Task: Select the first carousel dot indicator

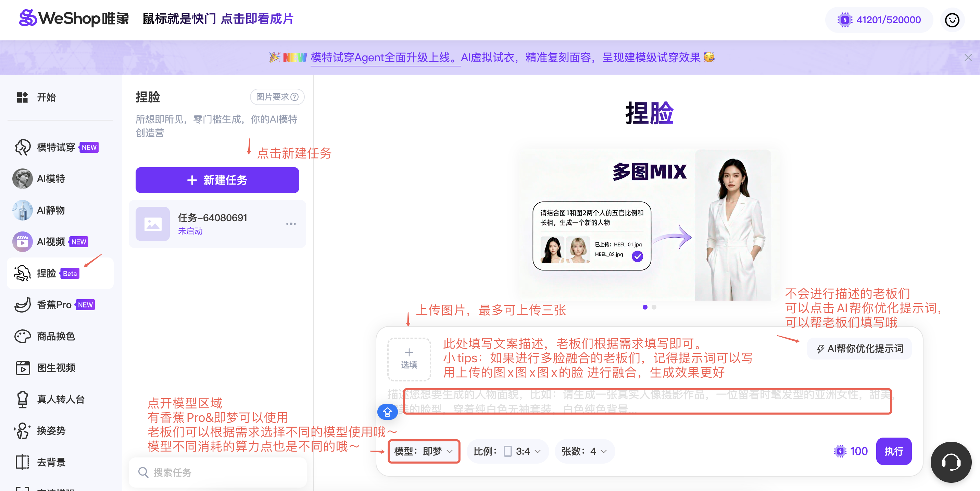Action: (645, 307)
